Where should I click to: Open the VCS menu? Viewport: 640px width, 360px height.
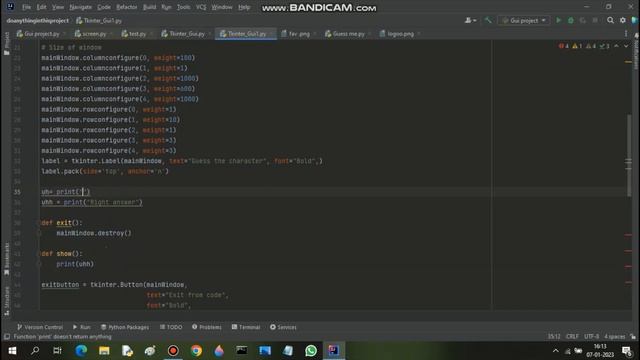(x=201, y=7)
